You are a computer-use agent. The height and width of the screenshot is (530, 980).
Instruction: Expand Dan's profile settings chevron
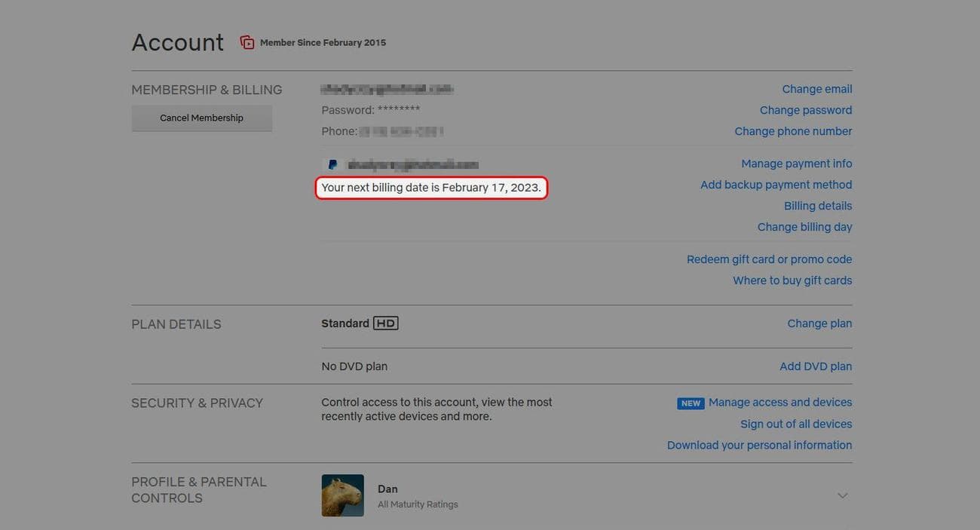[842, 495]
